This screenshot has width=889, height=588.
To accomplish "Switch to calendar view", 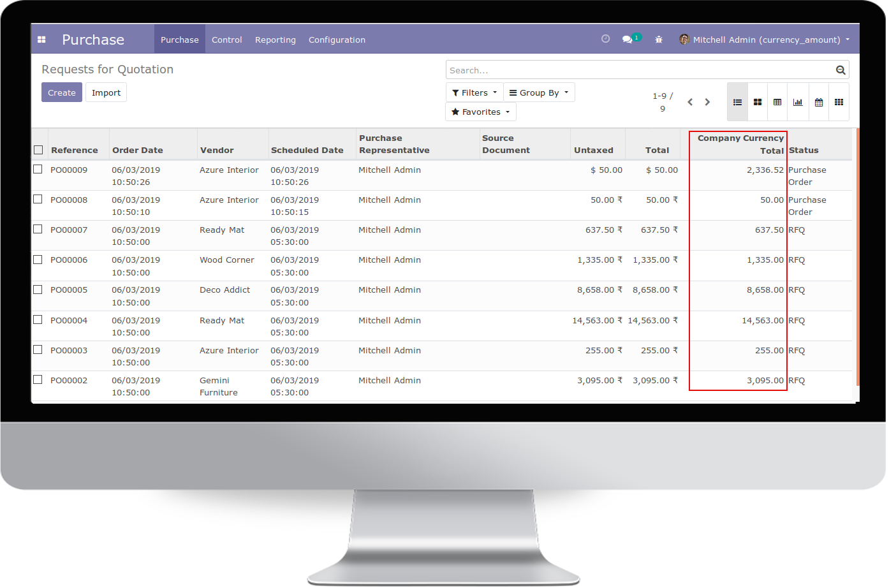I will pyautogui.click(x=819, y=102).
